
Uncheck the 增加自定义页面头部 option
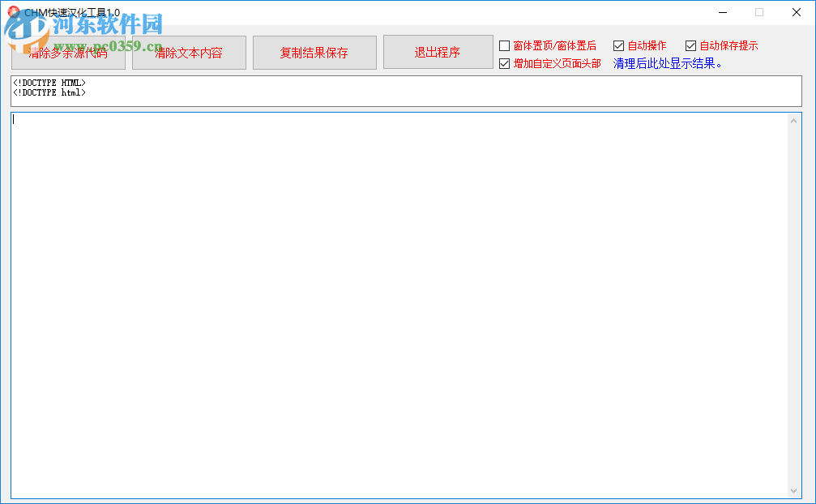pyautogui.click(x=504, y=63)
